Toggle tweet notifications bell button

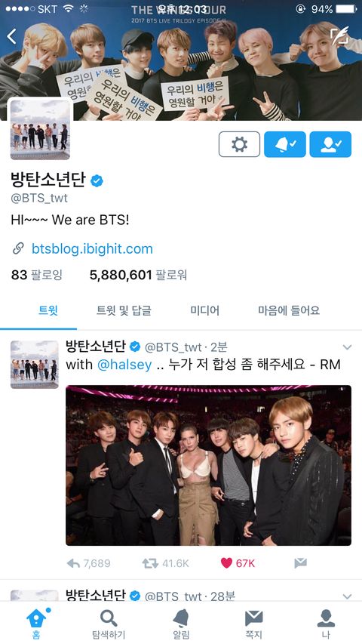(x=285, y=144)
